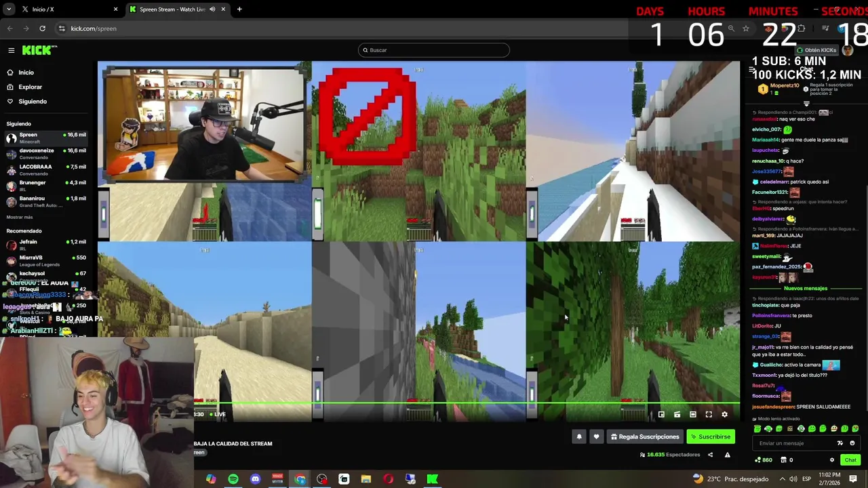Open Opera from the taskbar
The image size is (868, 488).
[x=388, y=479]
